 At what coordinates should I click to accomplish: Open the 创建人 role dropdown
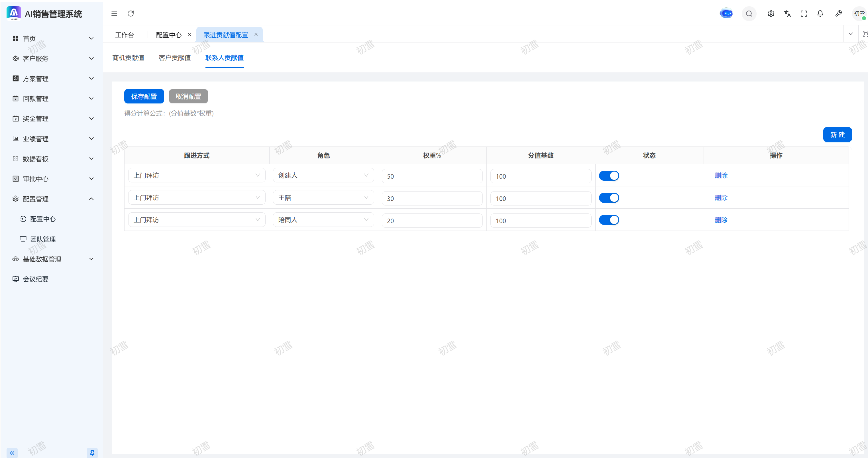pyautogui.click(x=323, y=175)
